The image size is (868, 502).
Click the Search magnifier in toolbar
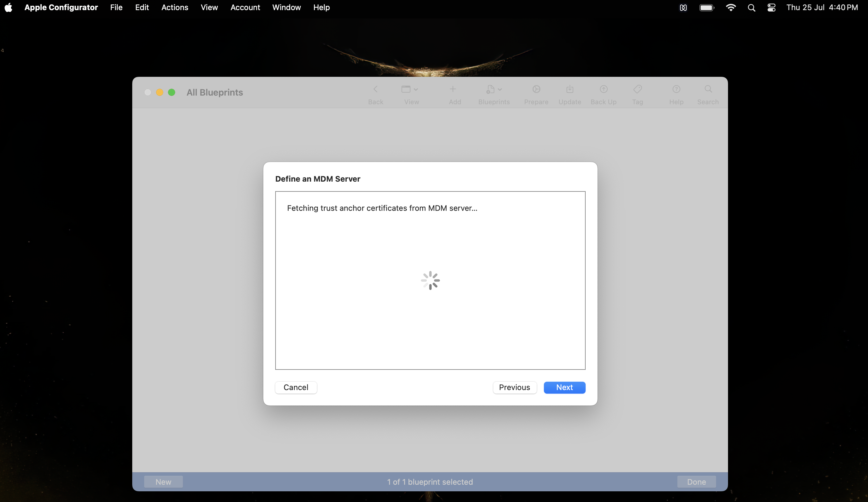(x=708, y=89)
